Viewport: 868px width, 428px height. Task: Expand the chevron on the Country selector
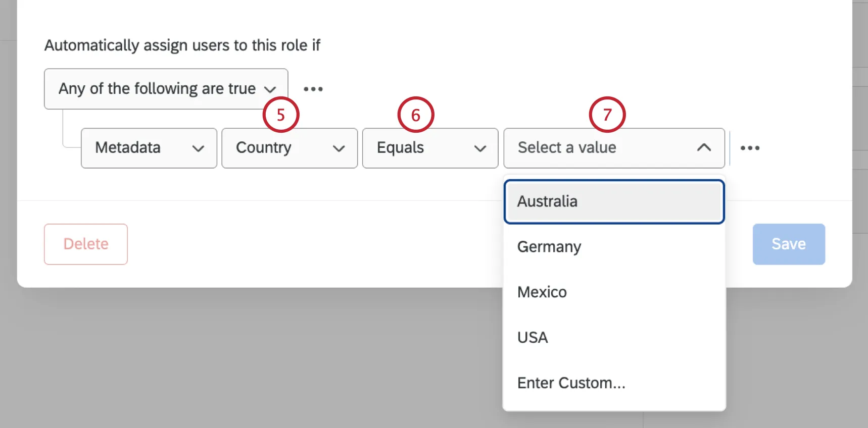tap(339, 149)
